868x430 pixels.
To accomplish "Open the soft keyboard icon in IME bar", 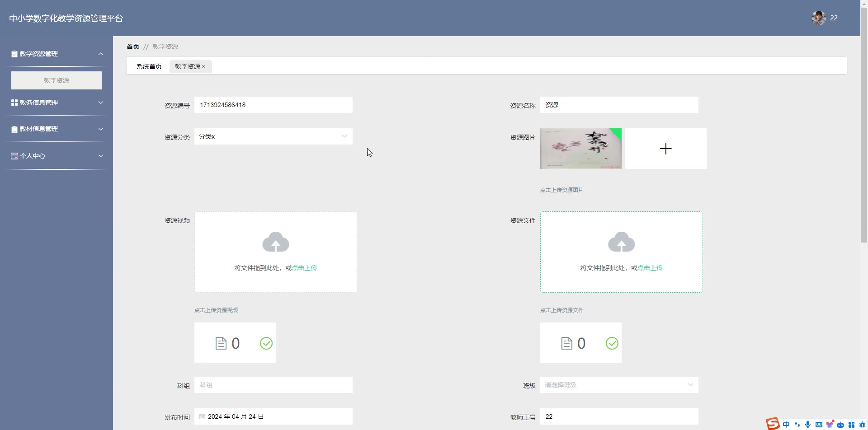I will tap(819, 425).
